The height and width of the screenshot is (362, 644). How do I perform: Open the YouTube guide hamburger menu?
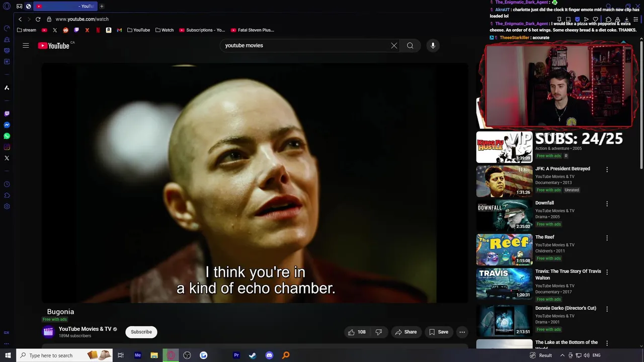[26, 45]
